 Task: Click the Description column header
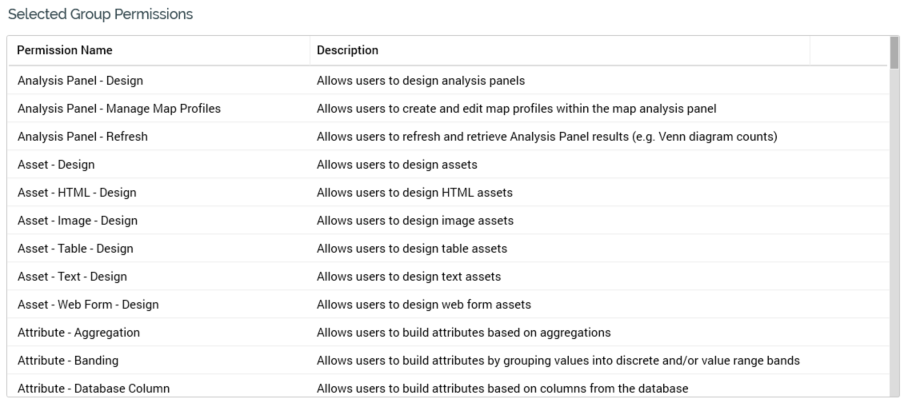pos(347,50)
